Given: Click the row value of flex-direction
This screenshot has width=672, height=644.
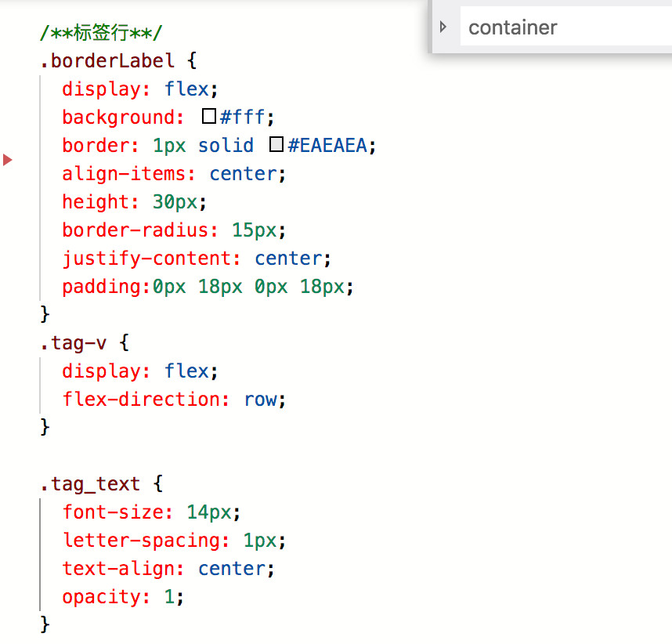Looking at the screenshot, I should tap(260, 399).
